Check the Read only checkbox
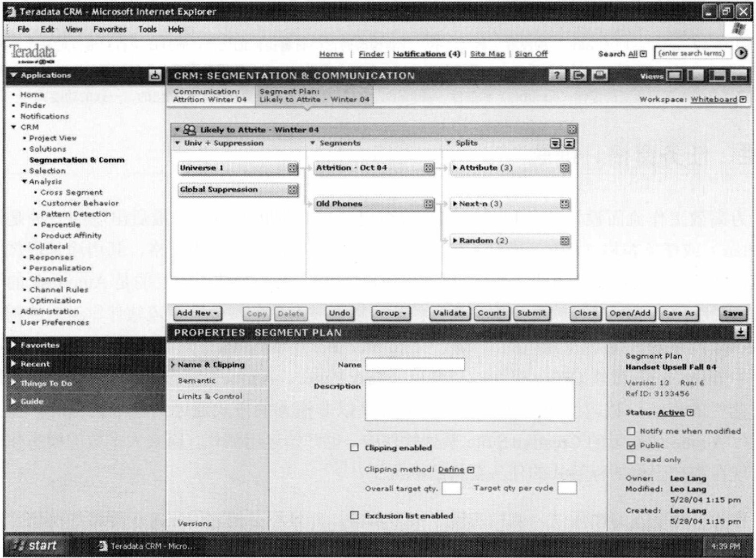The image size is (756, 558). [631, 460]
